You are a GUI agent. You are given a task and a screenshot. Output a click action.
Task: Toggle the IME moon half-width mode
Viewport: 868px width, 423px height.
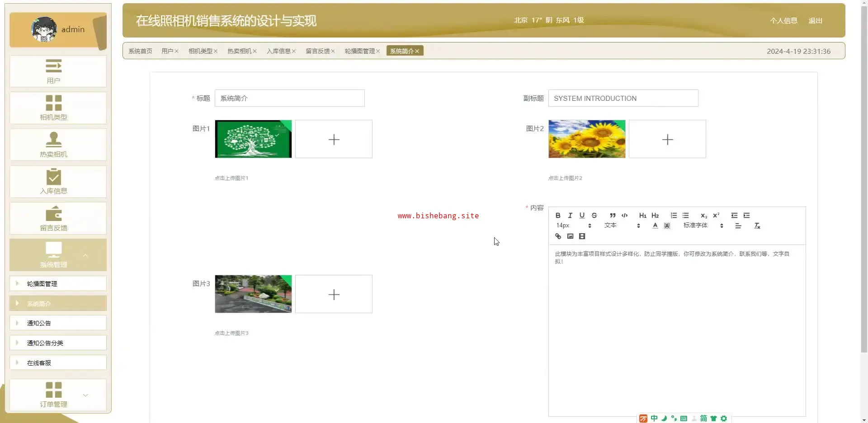(x=664, y=418)
